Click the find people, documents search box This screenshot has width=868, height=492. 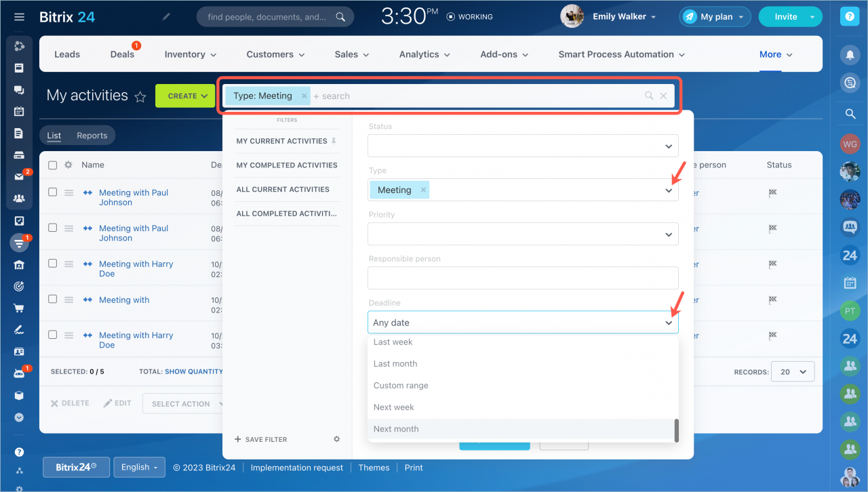click(275, 17)
